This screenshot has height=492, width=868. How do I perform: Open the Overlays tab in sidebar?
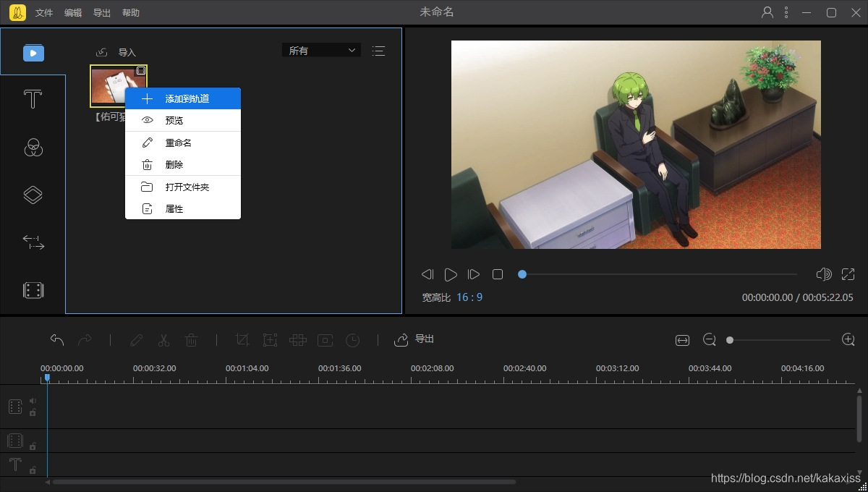[33, 195]
